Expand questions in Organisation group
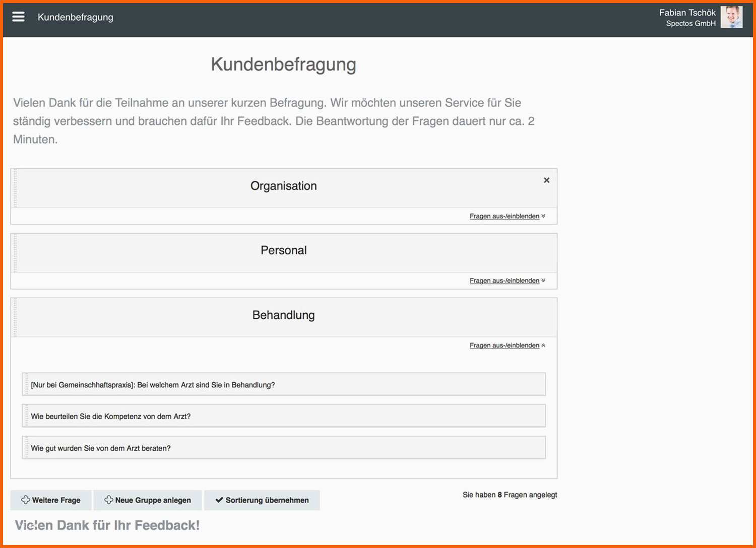 (x=508, y=216)
